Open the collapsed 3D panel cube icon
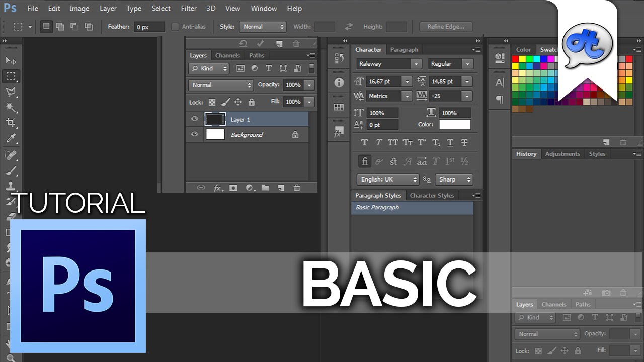This screenshot has height=362, width=644. click(500, 57)
